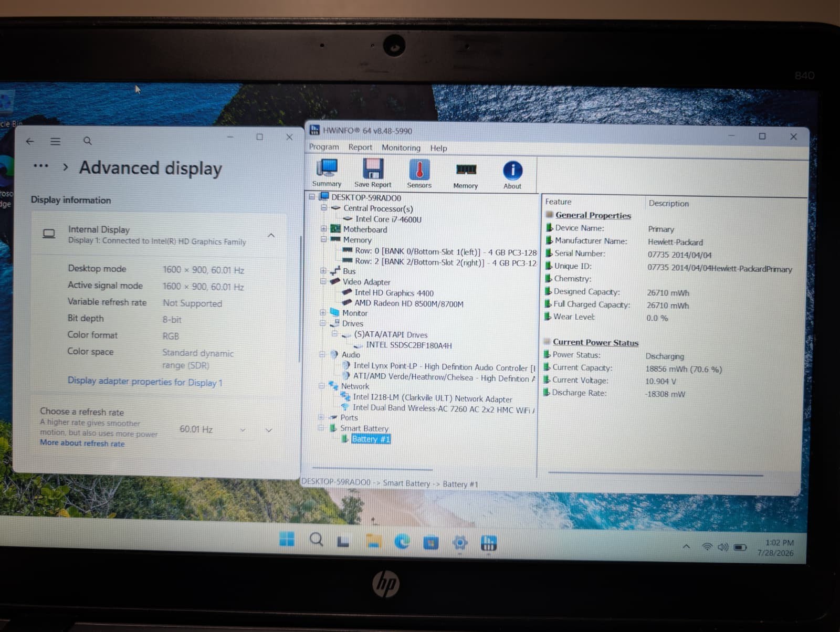This screenshot has height=632, width=840.
Task: Open Settings gear icon in taskbar
Action: click(459, 543)
